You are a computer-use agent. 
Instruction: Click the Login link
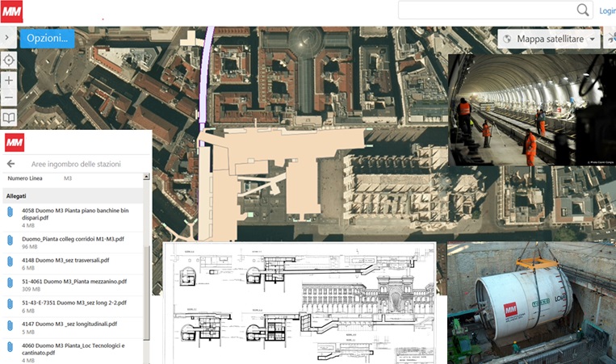606,11
